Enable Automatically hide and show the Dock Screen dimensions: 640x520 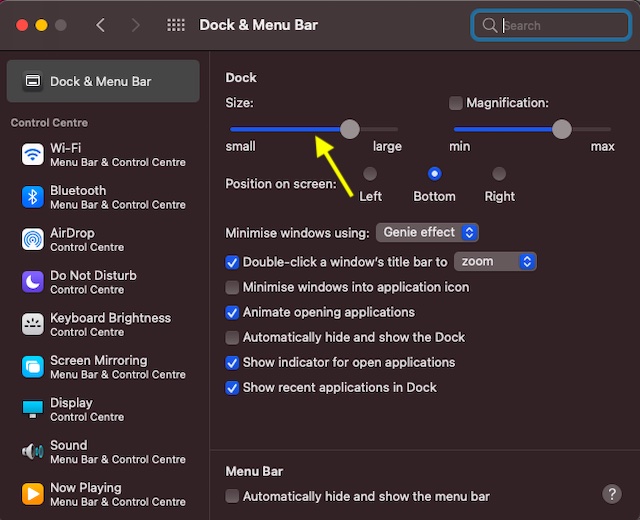[x=232, y=338]
